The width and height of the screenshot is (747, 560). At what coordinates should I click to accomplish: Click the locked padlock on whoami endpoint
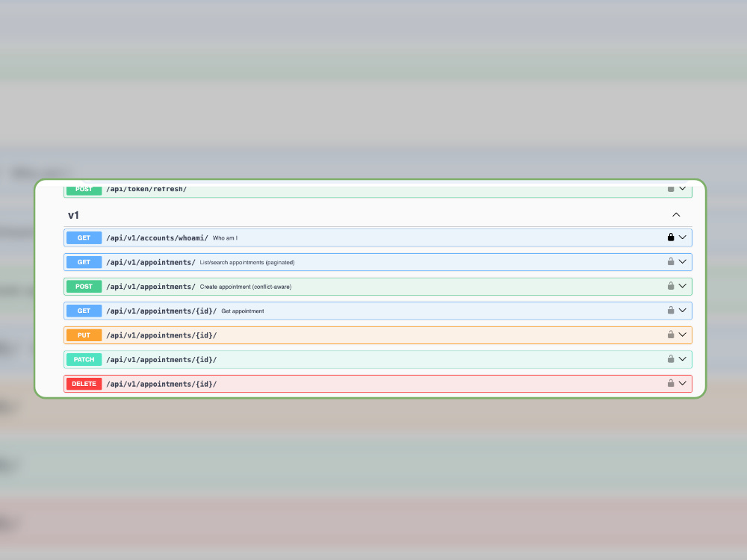pyautogui.click(x=671, y=237)
